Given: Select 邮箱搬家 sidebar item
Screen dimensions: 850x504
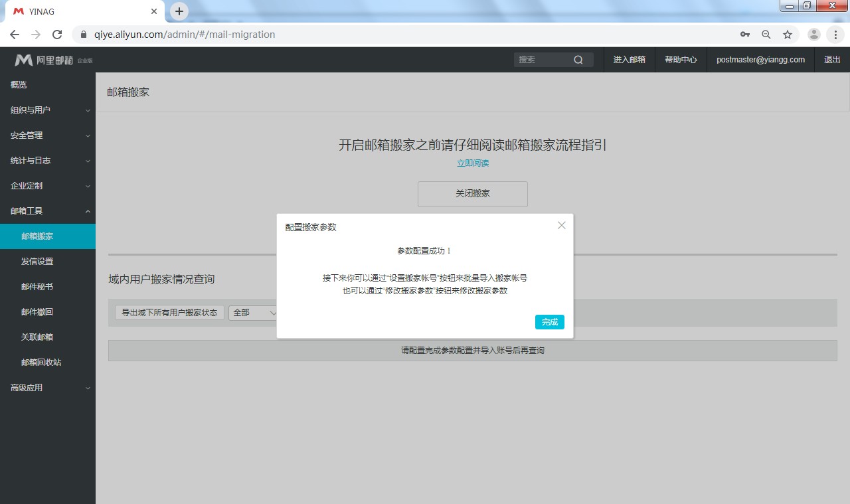Looking at the screenshot, I should [48, 236].
